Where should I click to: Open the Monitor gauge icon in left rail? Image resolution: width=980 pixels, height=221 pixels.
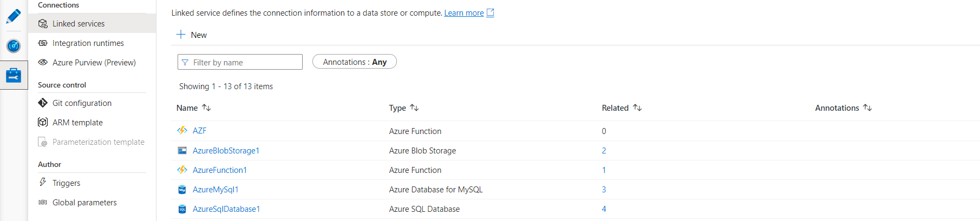tap(14, 46)
